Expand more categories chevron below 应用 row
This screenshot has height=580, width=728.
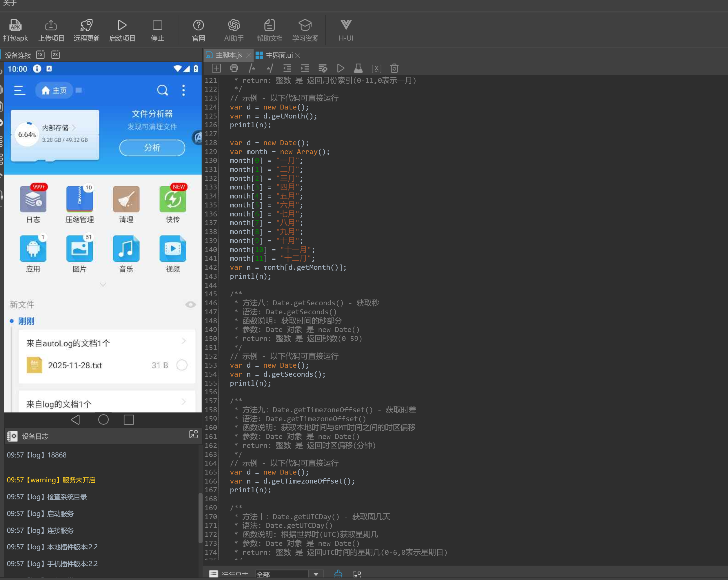tap(103, 284)
